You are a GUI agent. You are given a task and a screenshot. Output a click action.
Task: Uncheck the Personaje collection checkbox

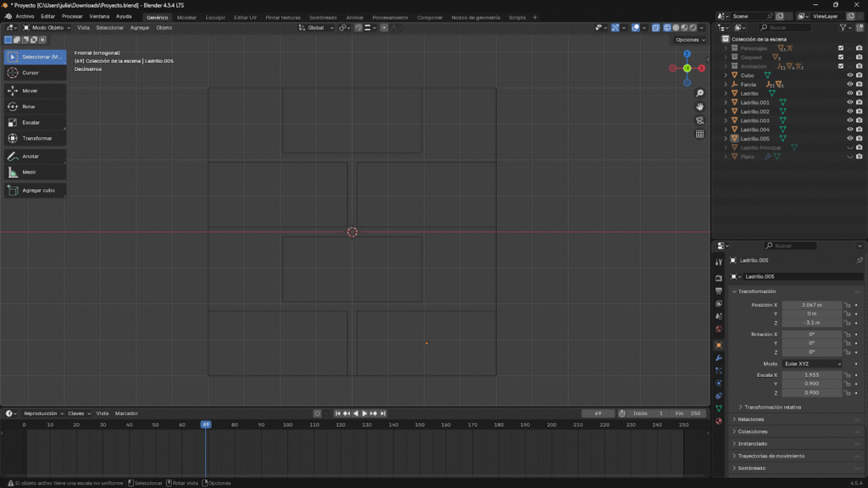coord(841,48)
